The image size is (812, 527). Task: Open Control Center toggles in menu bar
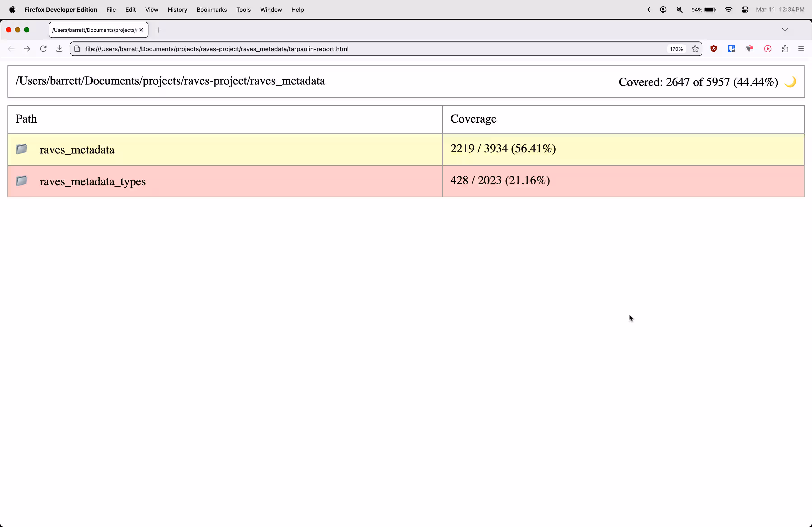745,9
